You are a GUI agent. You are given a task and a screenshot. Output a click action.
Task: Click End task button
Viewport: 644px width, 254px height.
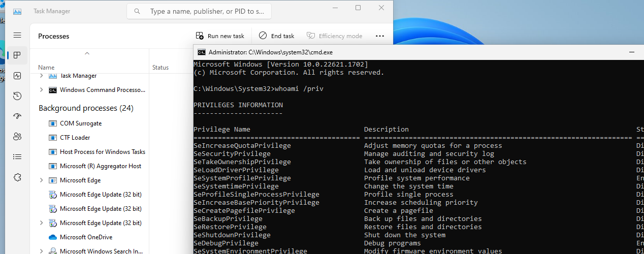point(277,36)
